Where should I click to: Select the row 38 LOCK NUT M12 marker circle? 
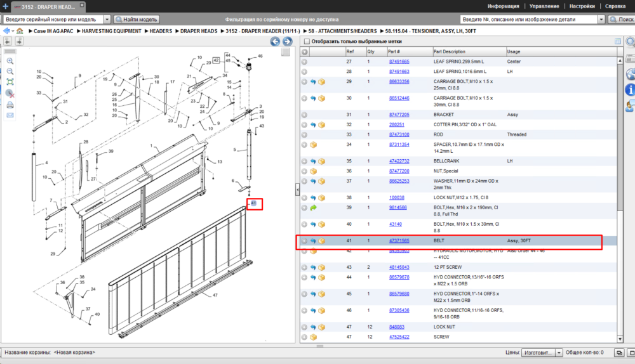click(x=304, y=198)
